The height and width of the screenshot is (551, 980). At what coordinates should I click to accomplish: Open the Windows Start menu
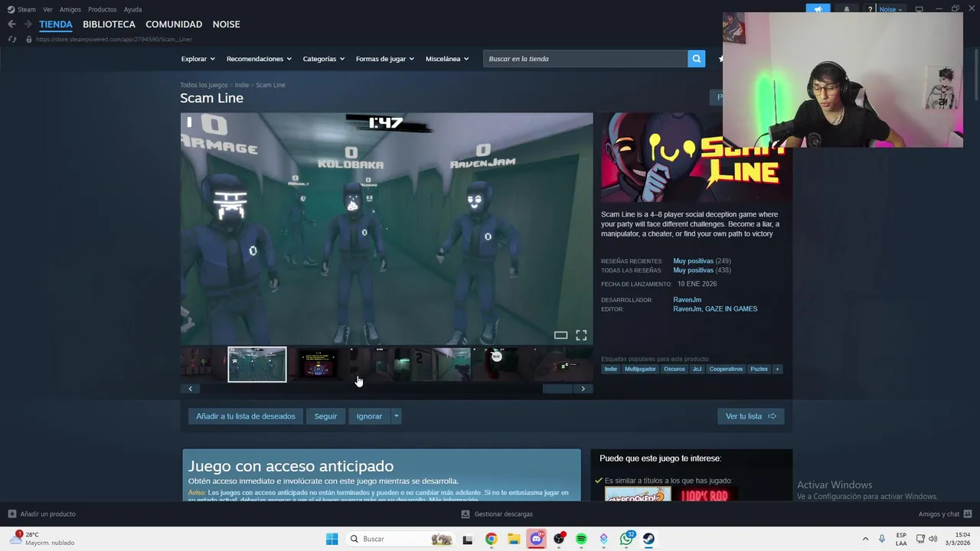pyautogui.click(x=332, y=539)
